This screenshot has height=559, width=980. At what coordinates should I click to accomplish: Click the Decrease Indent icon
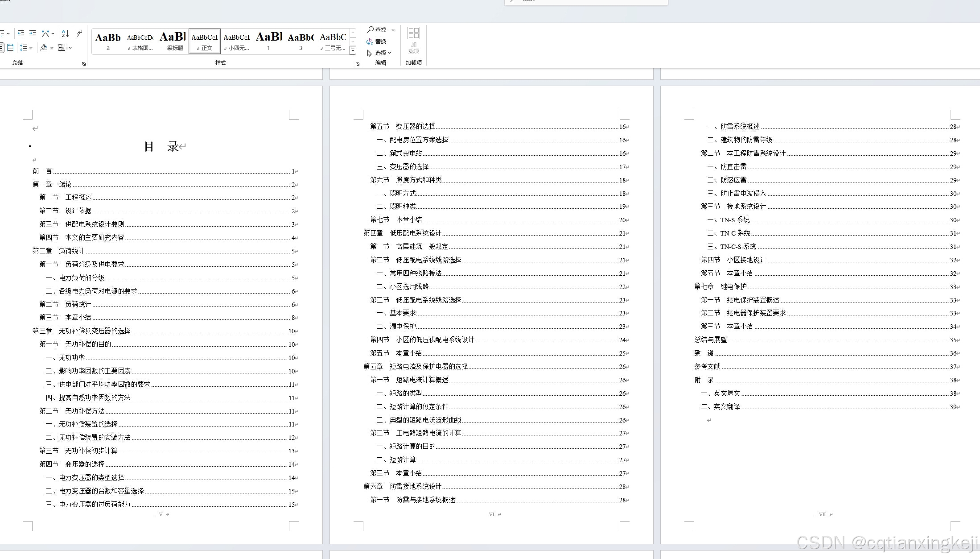[21, 33]
